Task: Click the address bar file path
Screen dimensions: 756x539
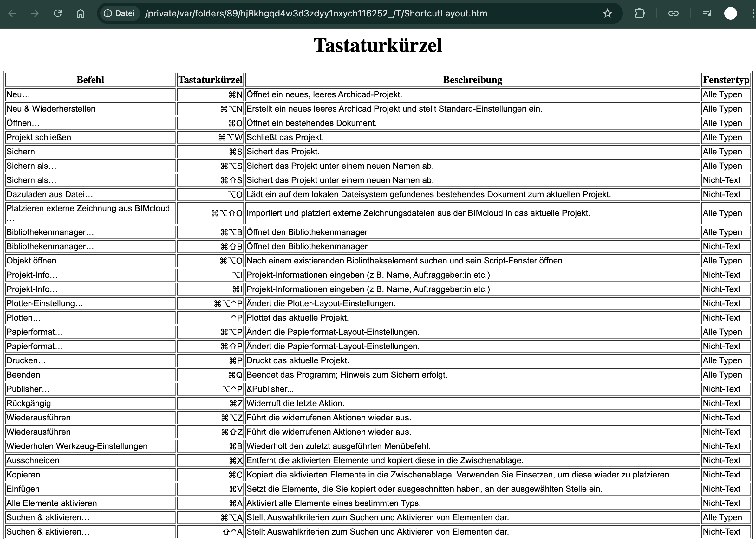Action: pos(316,13)
